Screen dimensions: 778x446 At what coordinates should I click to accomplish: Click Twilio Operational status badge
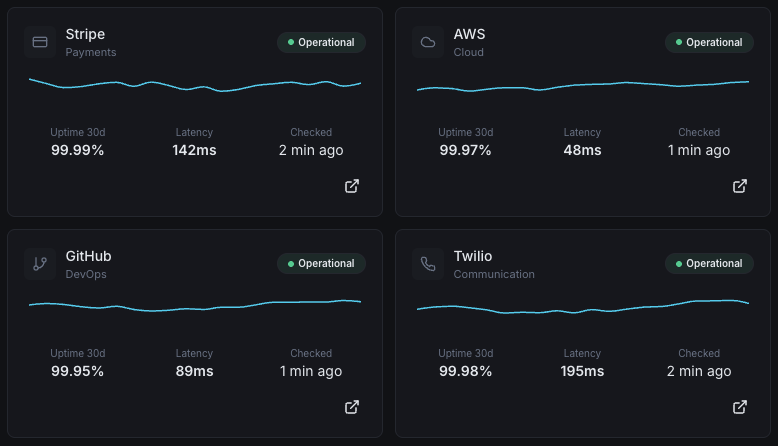pos(709,264)
